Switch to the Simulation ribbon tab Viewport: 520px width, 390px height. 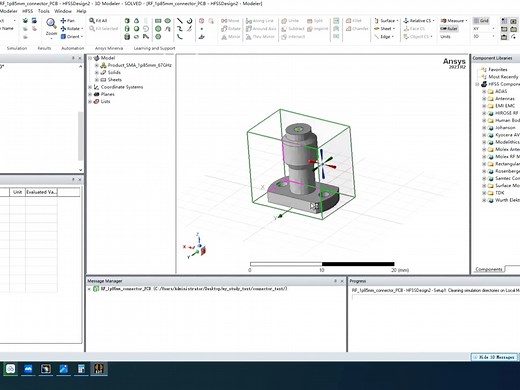coord(17,48)
